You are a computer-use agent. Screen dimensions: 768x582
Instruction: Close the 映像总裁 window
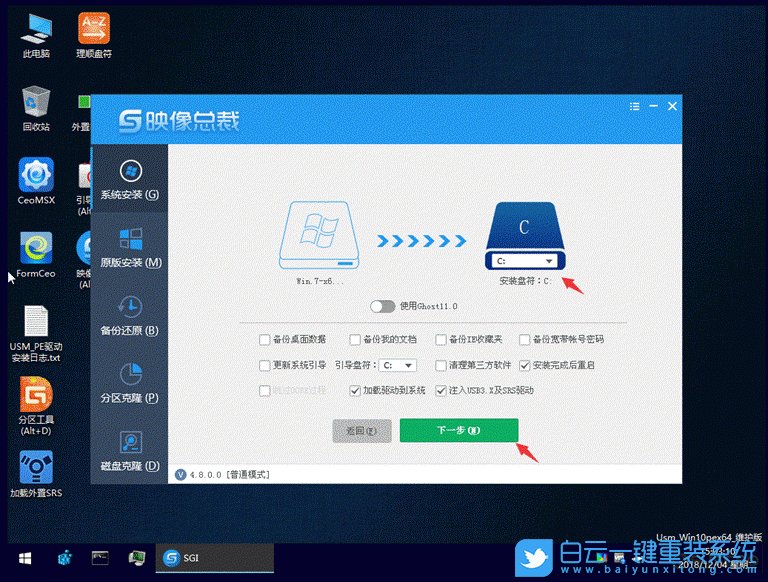pyautogui.click(x=672, y=106)
